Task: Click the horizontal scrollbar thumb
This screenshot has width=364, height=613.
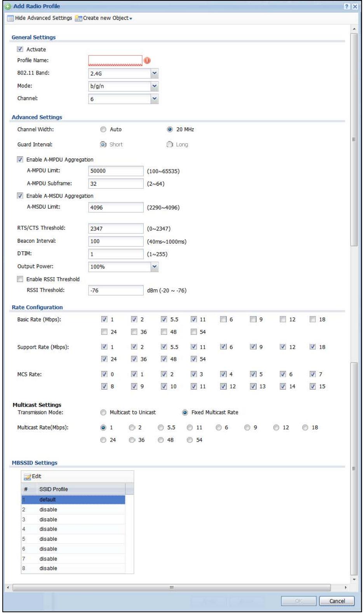Action: coord(171,587)
